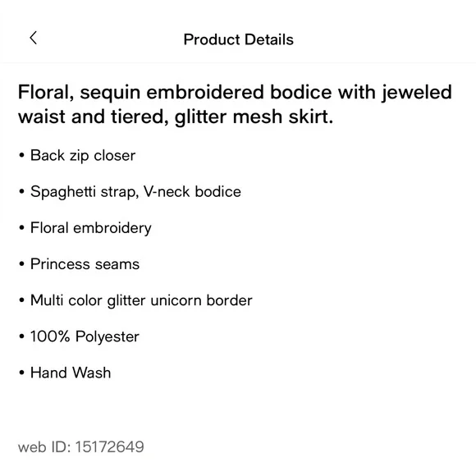
Task: Click the bullet dot before 'Back zip closer'
Action: 21,155
